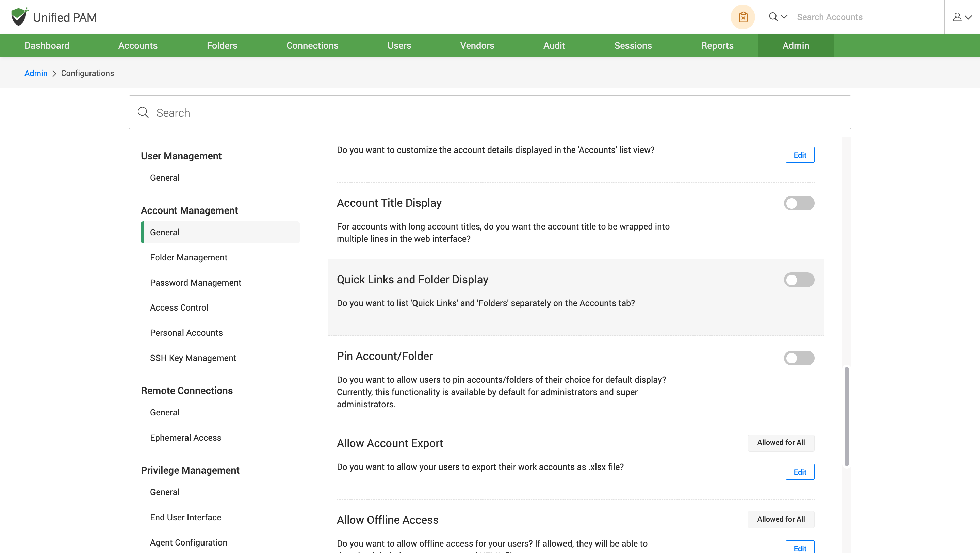Viewport: 980px width, 553px height.
Task: Enable the Account Title Display toggle
Action: coord(799,203)
